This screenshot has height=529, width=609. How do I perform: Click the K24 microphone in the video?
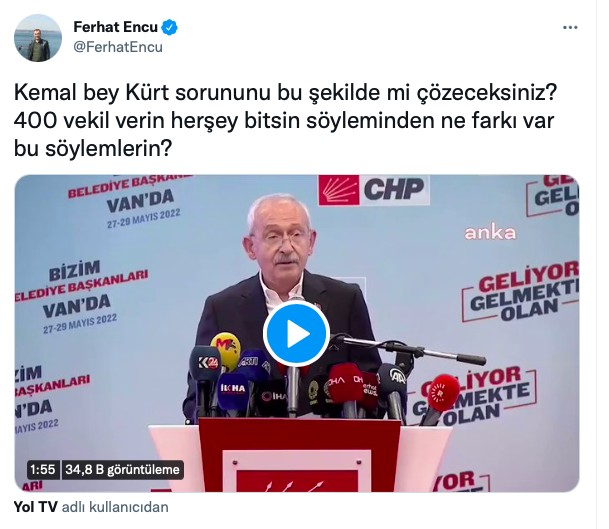pos(204,364)
